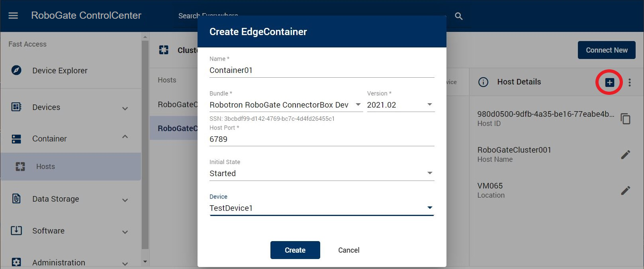Open the Initial State dropdown
Viewport: 644px width, 269px height.
(429, 173)
